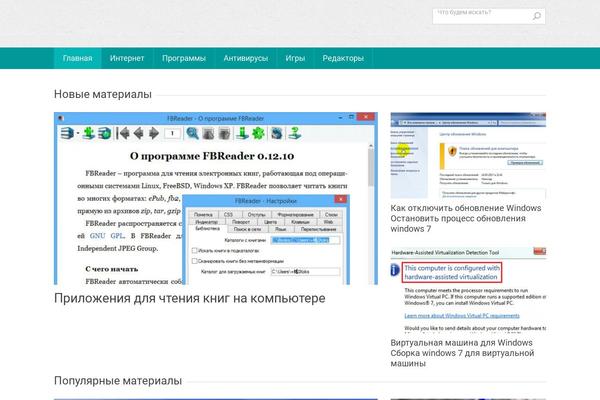Click the jump-to-start arrow icon in FBReader toolbar
This screenshot has width=600, height=400.
tap(124, 133)
